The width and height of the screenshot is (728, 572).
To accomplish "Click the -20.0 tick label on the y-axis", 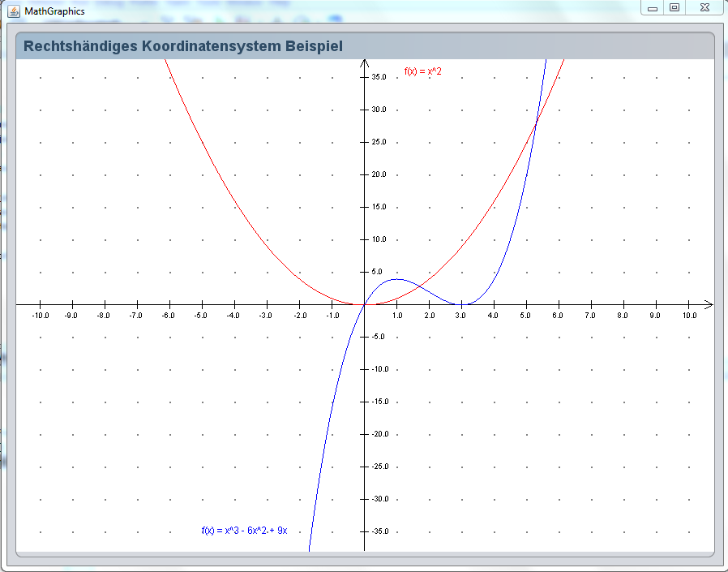I will pos(378,434).
